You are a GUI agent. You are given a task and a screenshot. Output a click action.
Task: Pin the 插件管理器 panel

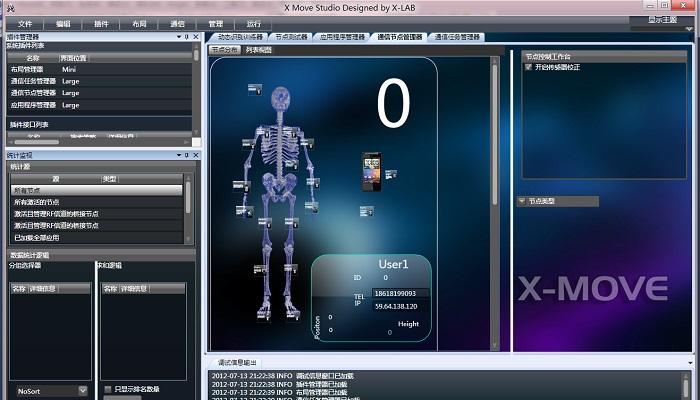(187, 37)
